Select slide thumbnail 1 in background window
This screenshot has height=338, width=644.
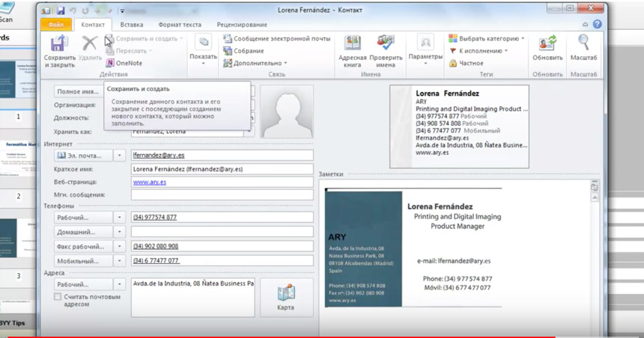pos(18,80)
